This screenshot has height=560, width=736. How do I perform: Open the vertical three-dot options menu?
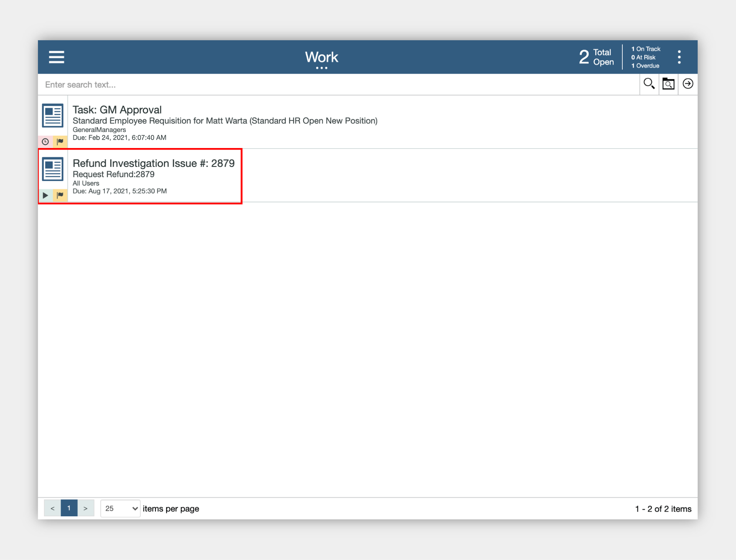(x=679, y=57)
